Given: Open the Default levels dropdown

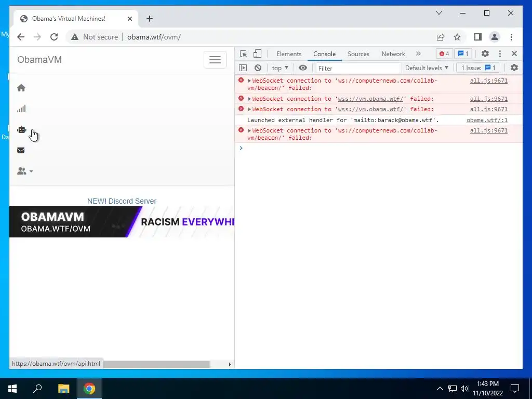Looking at the screenshot, I should tap(427, 68).
